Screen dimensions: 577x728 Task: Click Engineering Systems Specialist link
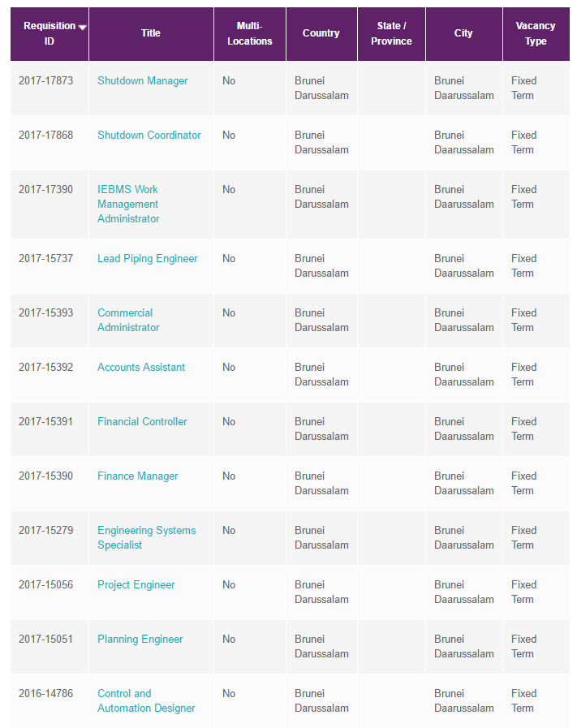tap(146, 538)
